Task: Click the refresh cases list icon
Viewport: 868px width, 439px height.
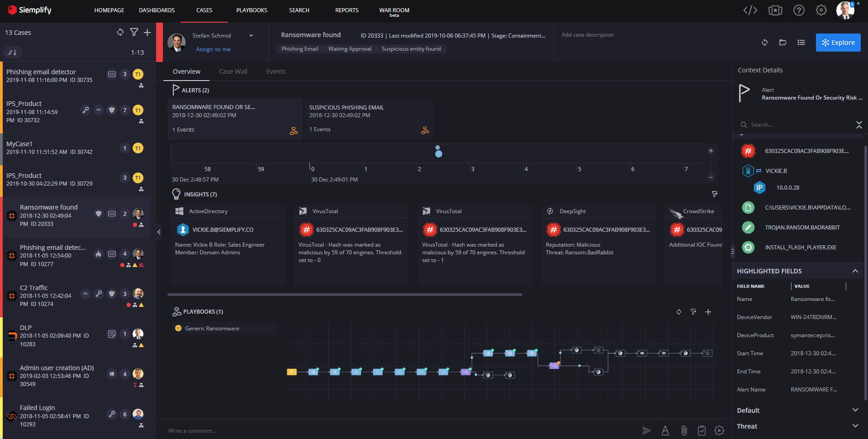Action: [x=120, y=32]
